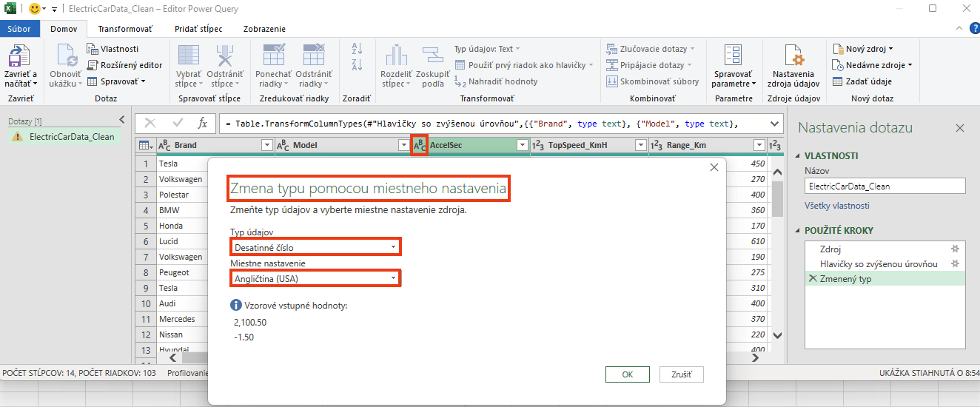Expand Spravovať dropdown in Dotaz group

tap(117, 81)
